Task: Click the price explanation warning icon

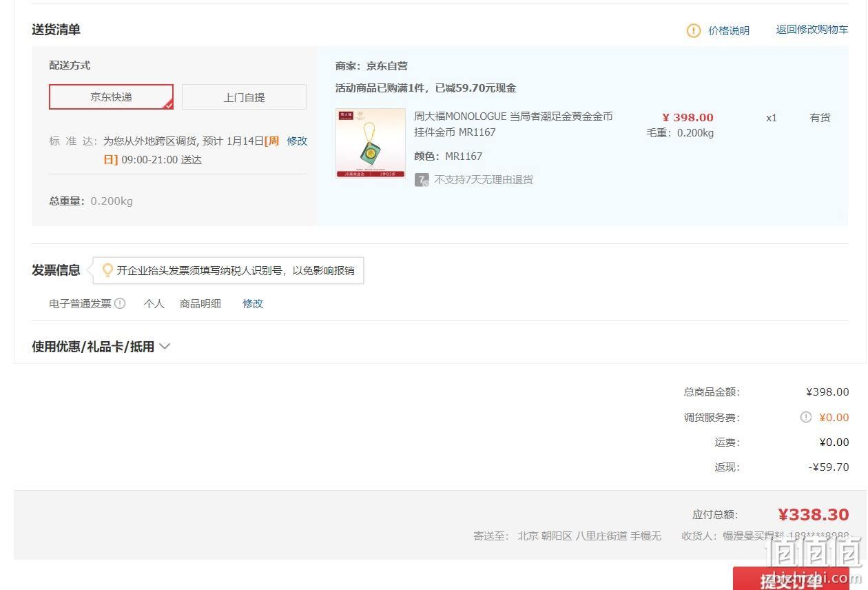Action: (694, 30)
